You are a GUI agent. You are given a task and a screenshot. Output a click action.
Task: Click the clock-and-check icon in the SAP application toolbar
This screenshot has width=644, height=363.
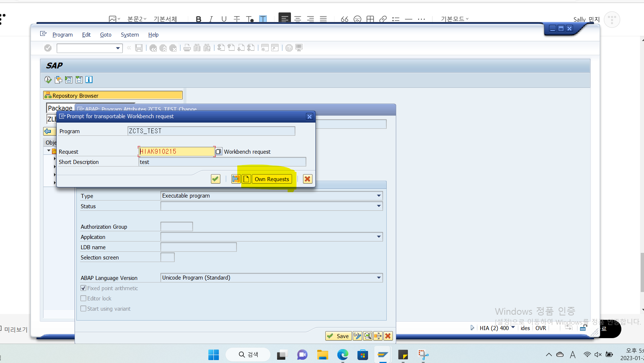(x=48, y=79)
